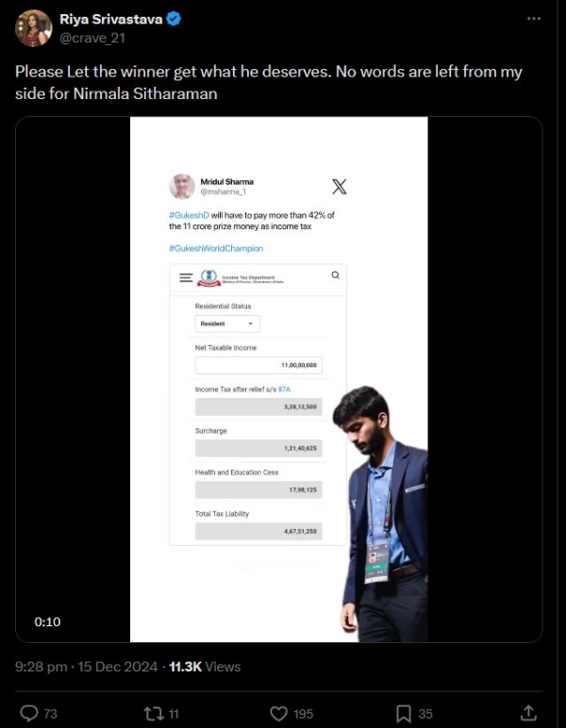Expand the Resident status dropdown
Screen dimensions: 566x728
(227, 323)
